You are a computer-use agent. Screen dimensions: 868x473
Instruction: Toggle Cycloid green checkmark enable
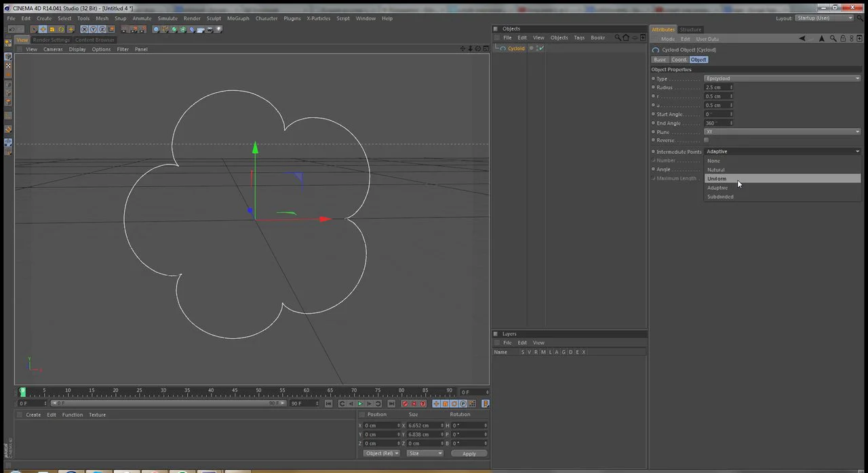[x=541, y=48]
